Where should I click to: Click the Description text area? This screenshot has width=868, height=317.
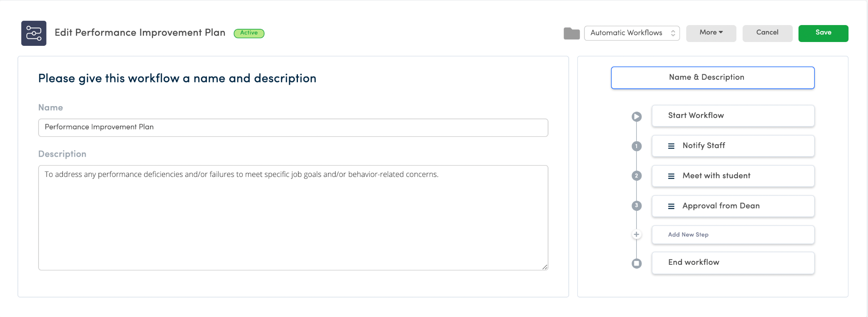tap(293, 216)
